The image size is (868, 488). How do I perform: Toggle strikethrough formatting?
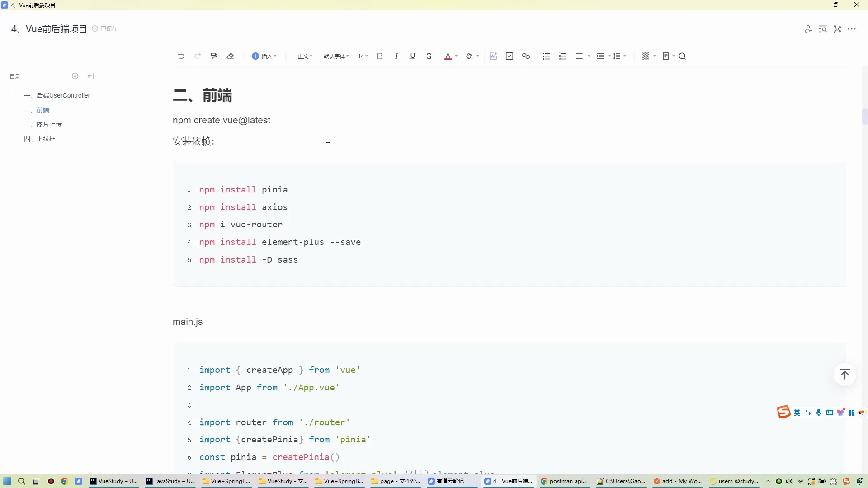(429, 56)
